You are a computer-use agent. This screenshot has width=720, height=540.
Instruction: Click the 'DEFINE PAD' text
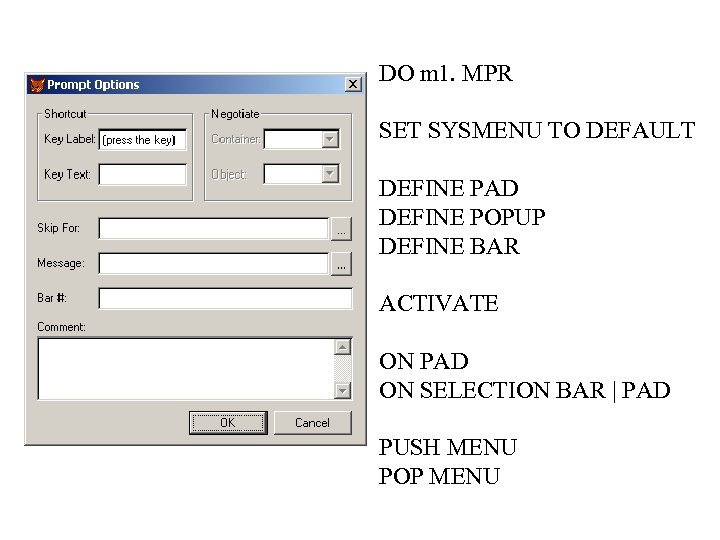449,188
